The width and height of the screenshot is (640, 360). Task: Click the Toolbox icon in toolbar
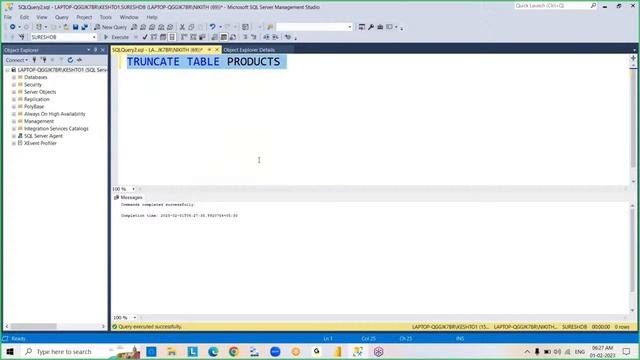click(x=380, y=27)
